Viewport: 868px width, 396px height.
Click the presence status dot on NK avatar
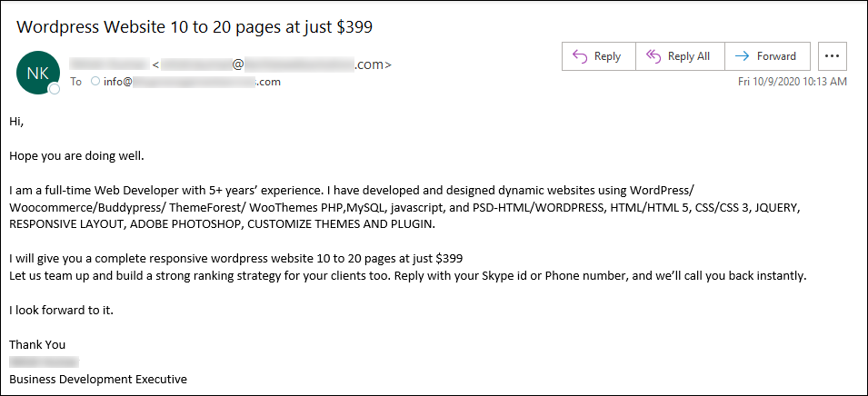pos(55,89)
